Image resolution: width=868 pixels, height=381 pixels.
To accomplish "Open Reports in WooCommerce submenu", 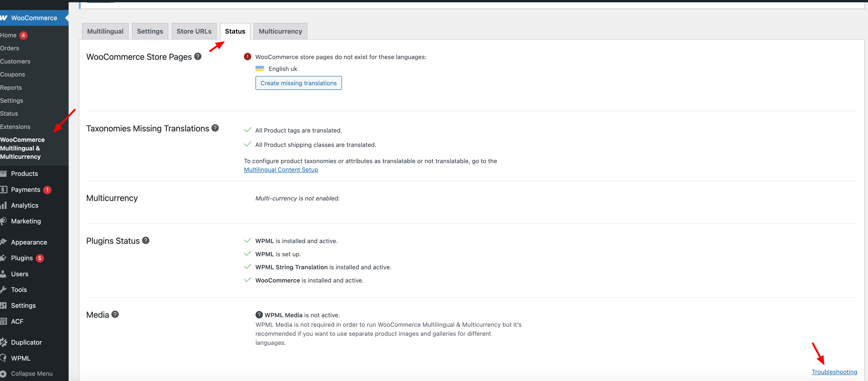I will pos(11,88).
